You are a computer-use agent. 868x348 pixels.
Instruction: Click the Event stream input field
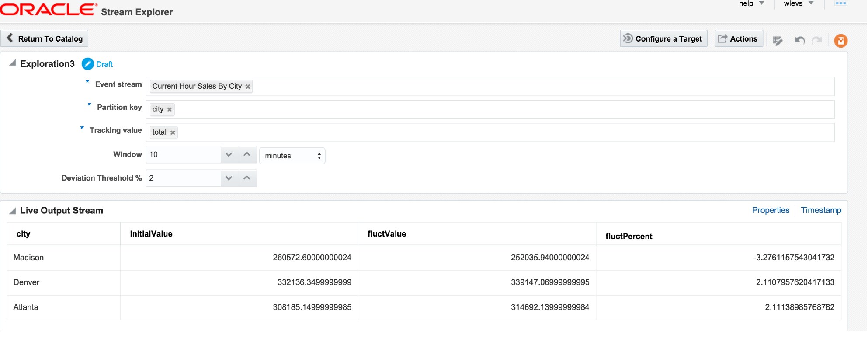point(490,87)
